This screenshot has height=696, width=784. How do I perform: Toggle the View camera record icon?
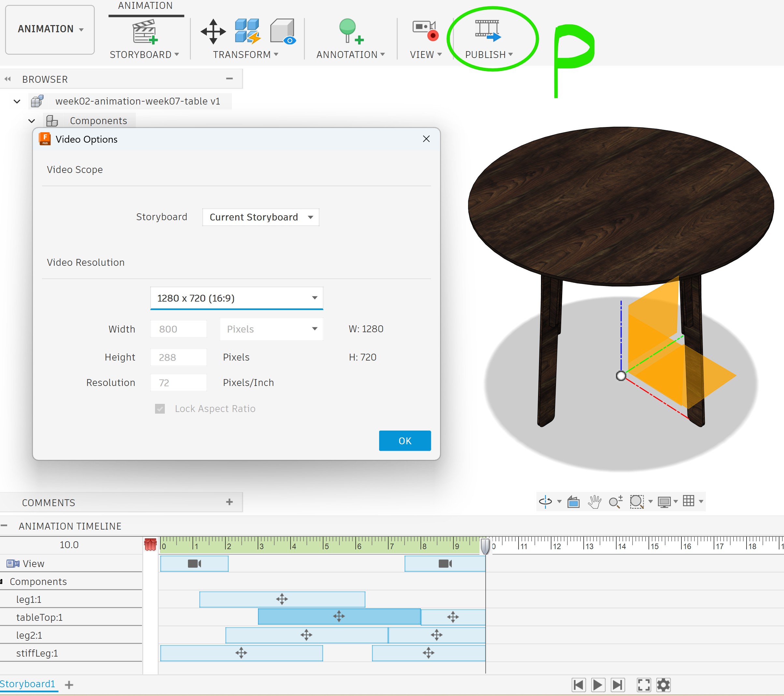[x=425, y=30]
